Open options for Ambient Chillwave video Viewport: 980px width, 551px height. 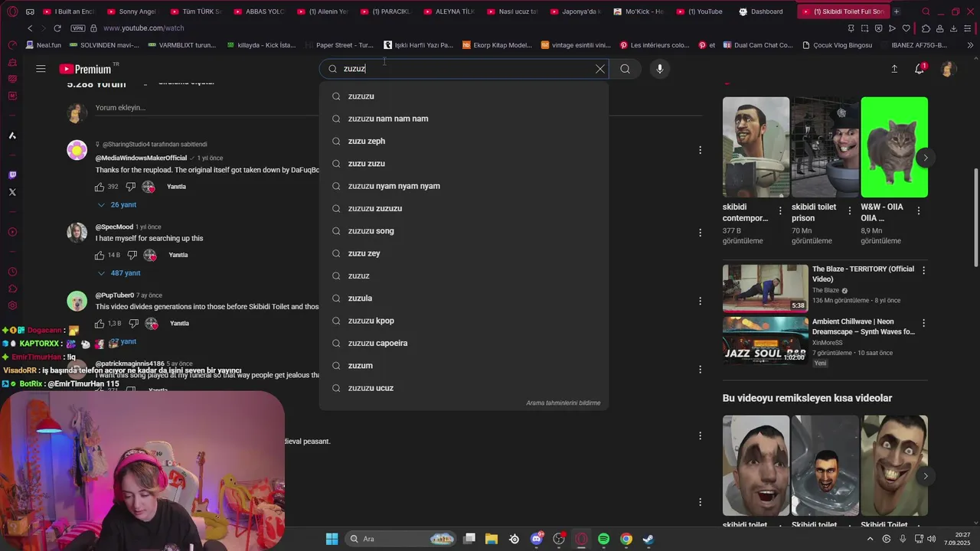tap(923, 323)
